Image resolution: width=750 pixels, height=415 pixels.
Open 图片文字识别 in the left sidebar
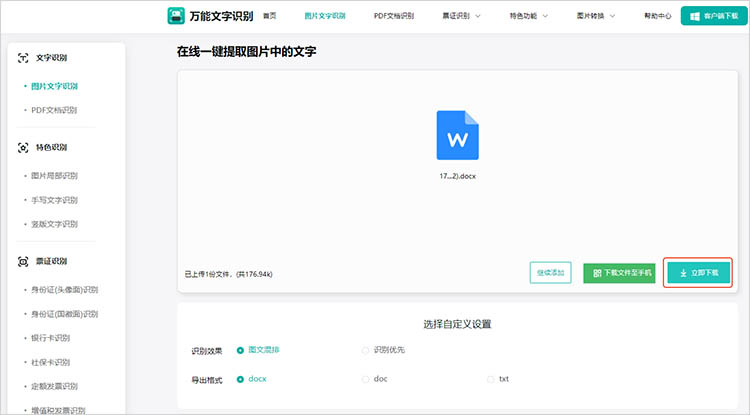54,86
